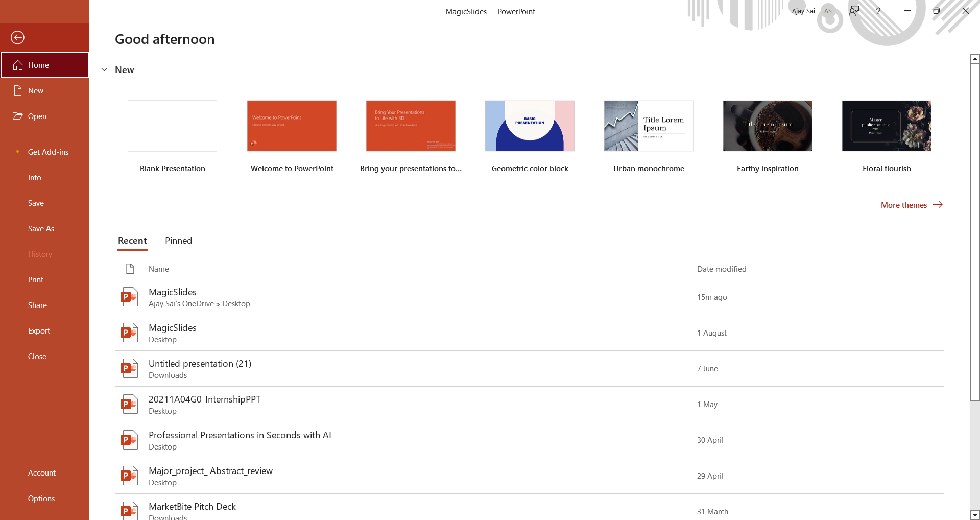The height and width of the screenshot is (520, 980).
Task: Pick the Floral flourish theme
Action: tap(887, 137)
